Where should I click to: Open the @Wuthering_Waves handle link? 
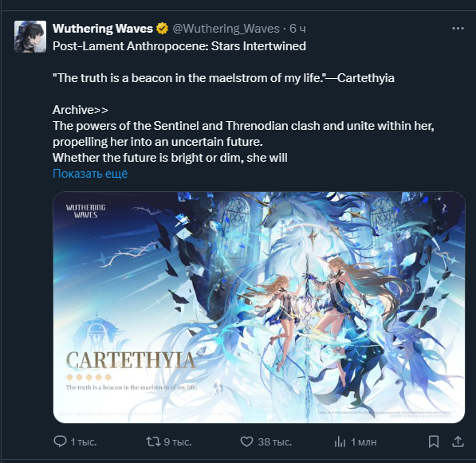pyautogui.click(x=226, y=29)
